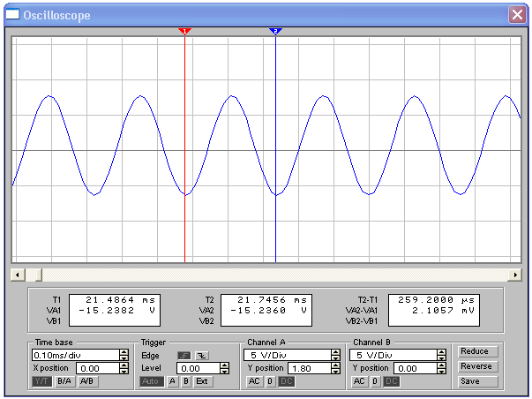Increase Channel A Y position
532x399 pixels.
pos(336,365)
